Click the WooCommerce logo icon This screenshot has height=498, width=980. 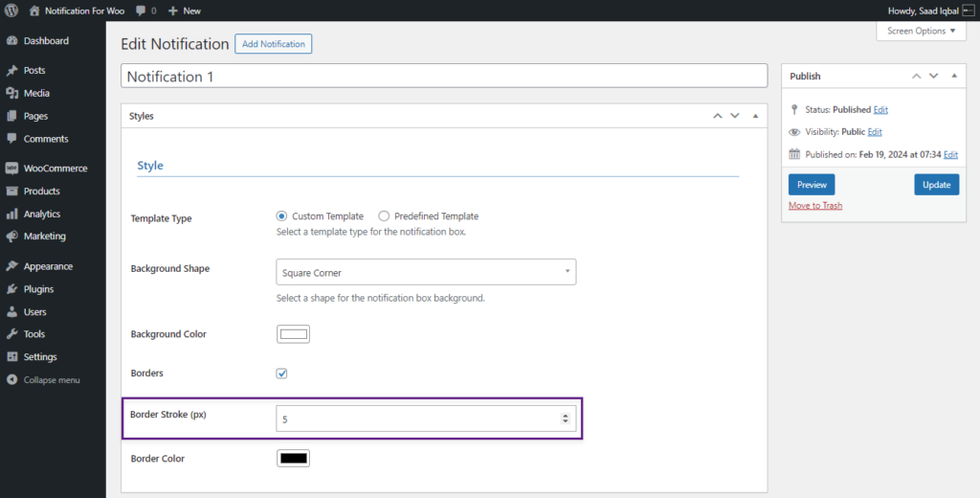click(x=11, y=169)
